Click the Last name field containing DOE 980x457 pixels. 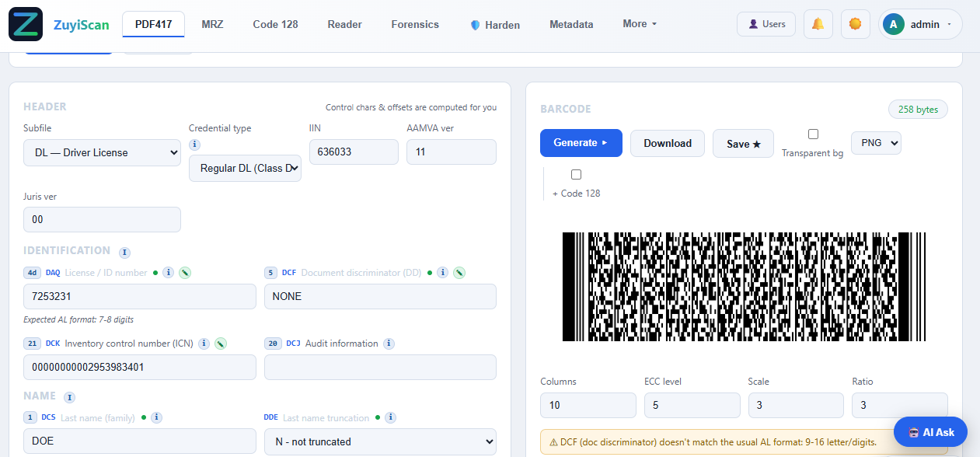pos(140,441)
